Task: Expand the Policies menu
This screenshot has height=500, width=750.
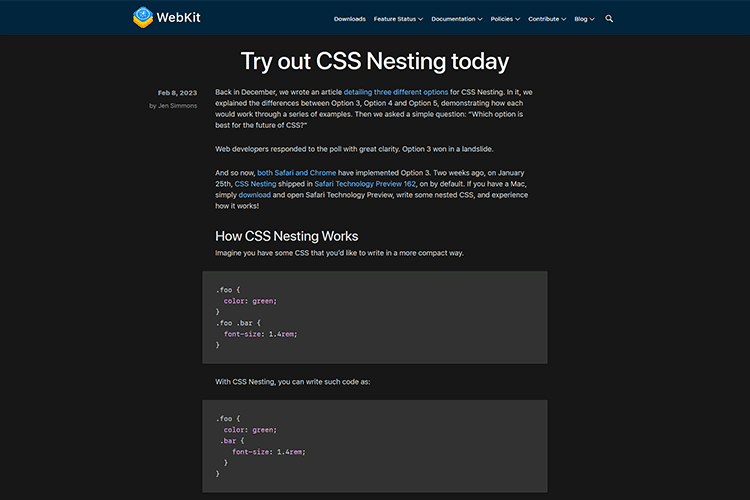Action: click(505, 19)
